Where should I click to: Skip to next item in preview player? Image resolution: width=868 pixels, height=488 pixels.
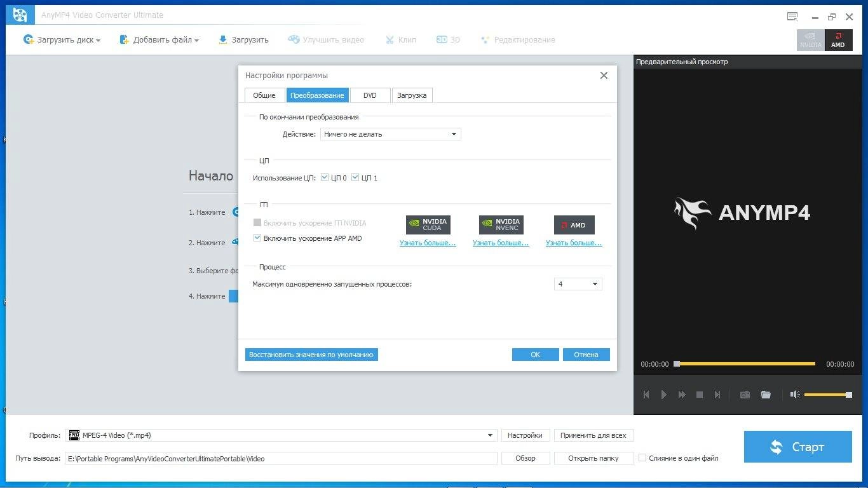(x=717, y=395)
